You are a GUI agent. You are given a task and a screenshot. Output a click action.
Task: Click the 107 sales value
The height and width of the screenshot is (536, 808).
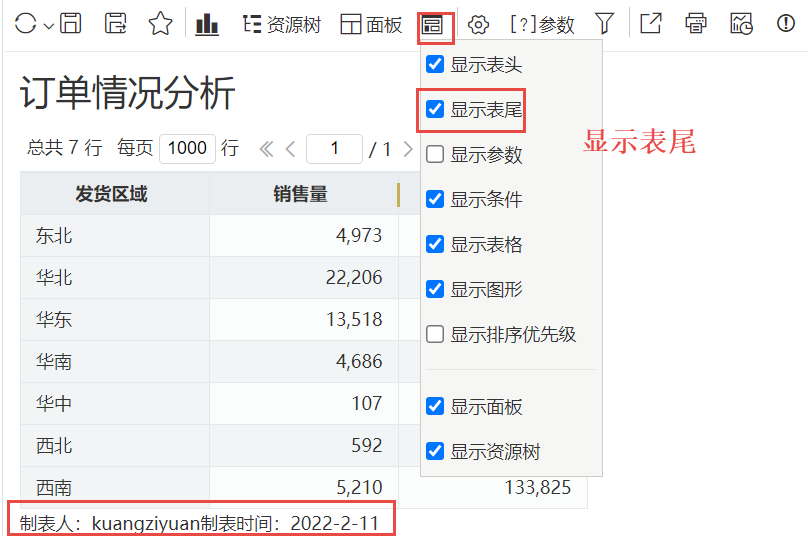point(366,404)
